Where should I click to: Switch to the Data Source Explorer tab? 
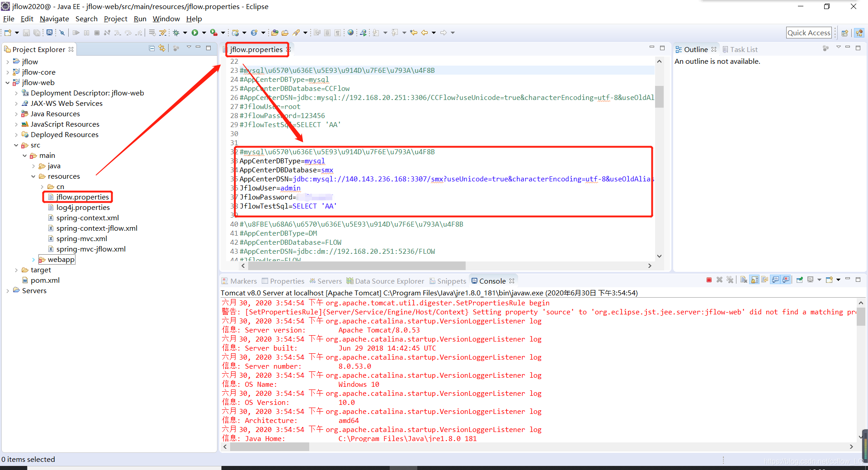click(385, 281)
